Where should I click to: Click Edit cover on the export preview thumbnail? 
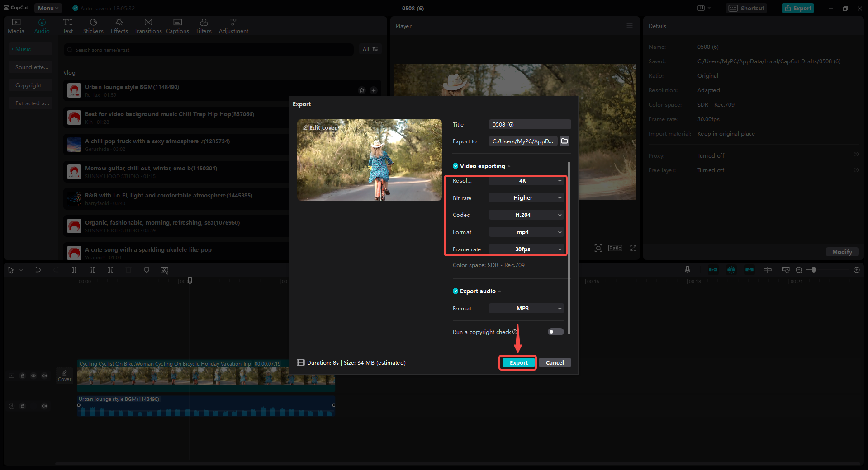tap(320, 128)
